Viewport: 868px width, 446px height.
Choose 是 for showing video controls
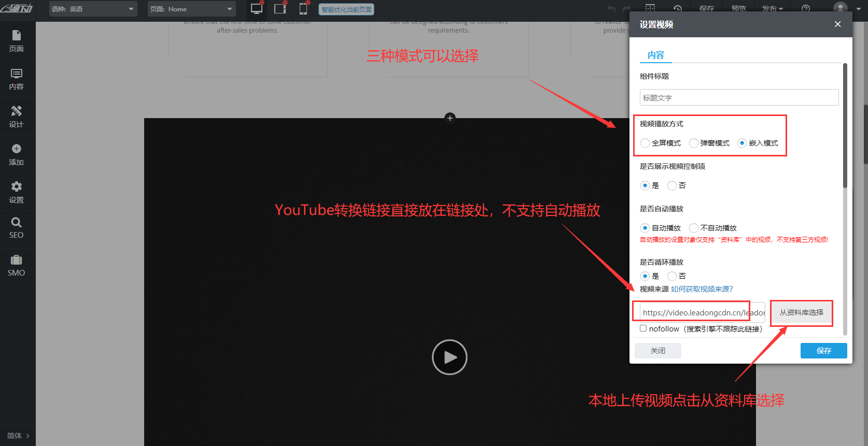tap(645, 185)
